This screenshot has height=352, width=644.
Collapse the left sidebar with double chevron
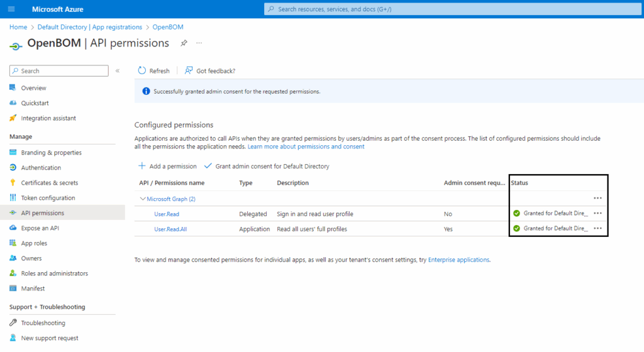(x=118, y=71)
